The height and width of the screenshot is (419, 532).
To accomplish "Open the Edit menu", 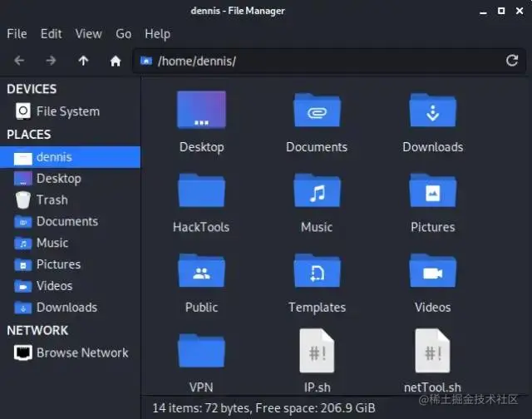I will (x=52, y=33).
